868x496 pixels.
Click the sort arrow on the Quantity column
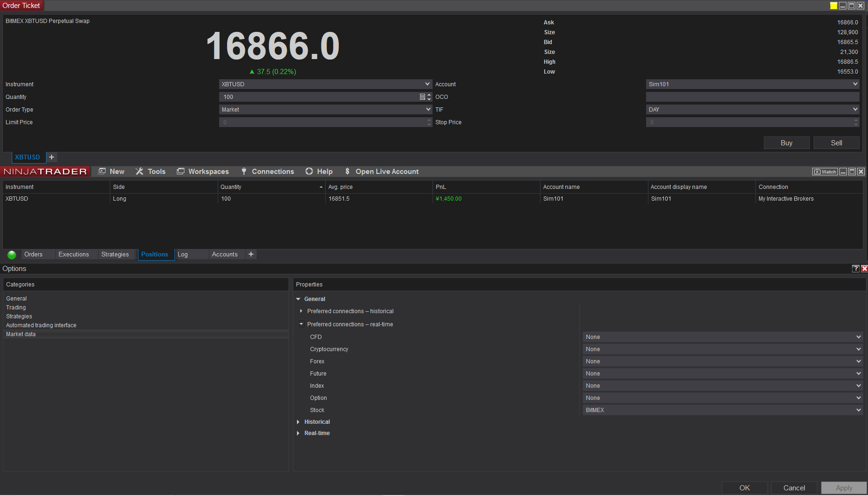point(321,187)
